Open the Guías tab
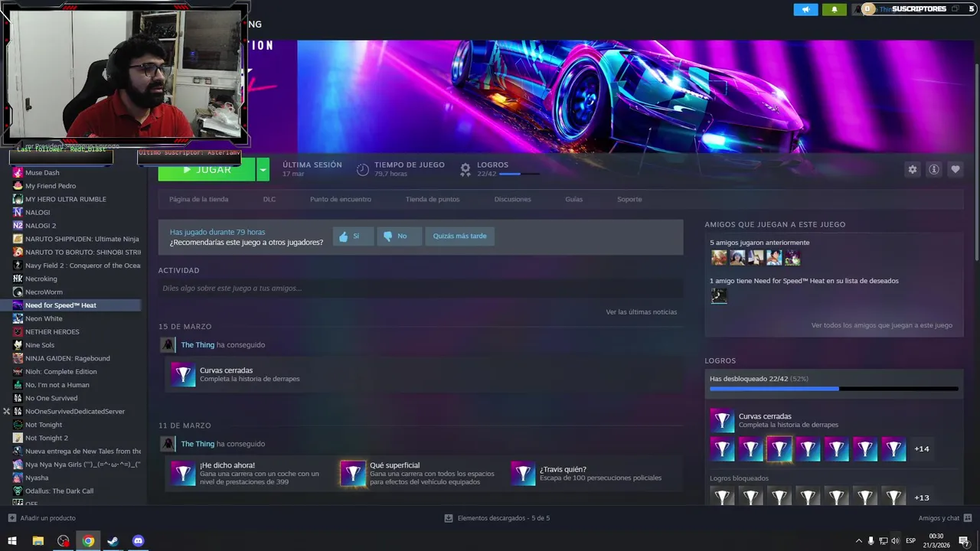 [x=574, y=199]
